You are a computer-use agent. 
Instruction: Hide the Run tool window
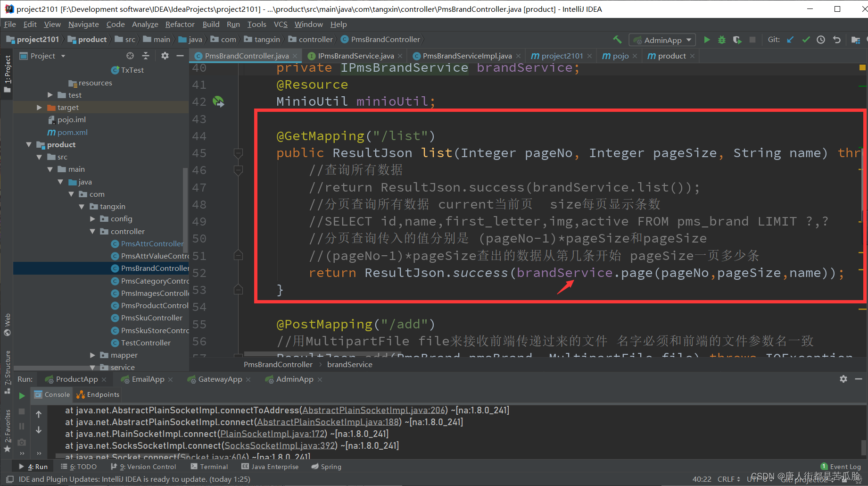point(859,379)
